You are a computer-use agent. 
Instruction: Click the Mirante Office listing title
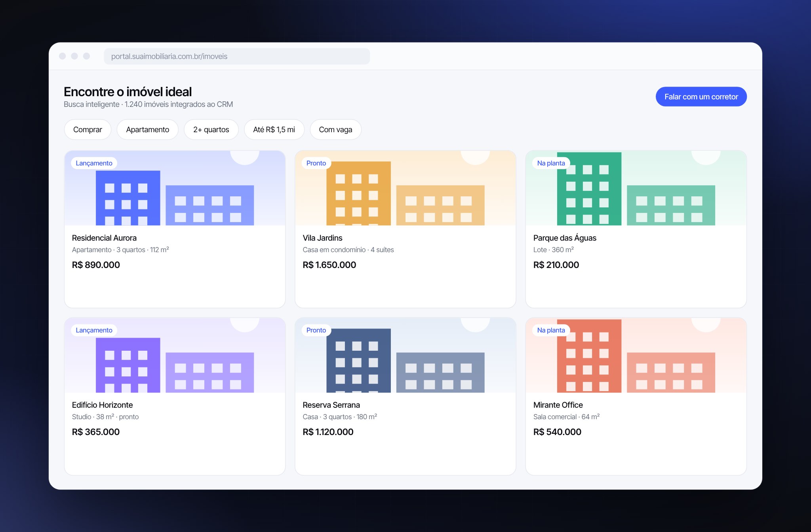click(558, 405)
